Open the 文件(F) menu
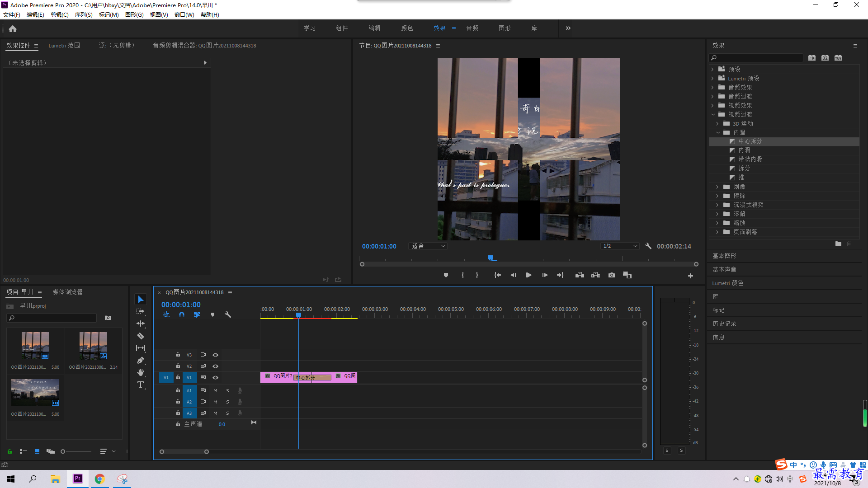The width and height of the screenshot is (868, 488). click(12, 15)
